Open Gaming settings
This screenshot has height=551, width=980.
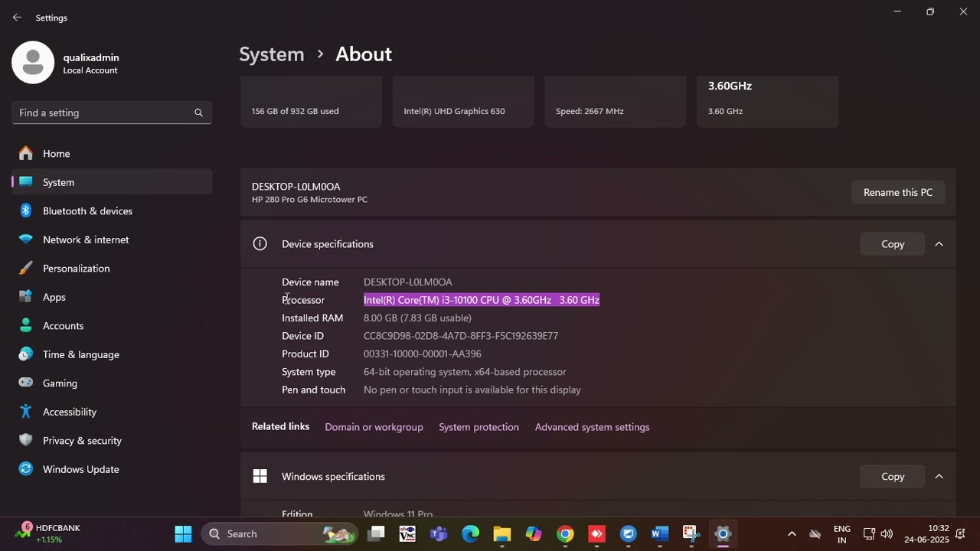tap(112, 383)
